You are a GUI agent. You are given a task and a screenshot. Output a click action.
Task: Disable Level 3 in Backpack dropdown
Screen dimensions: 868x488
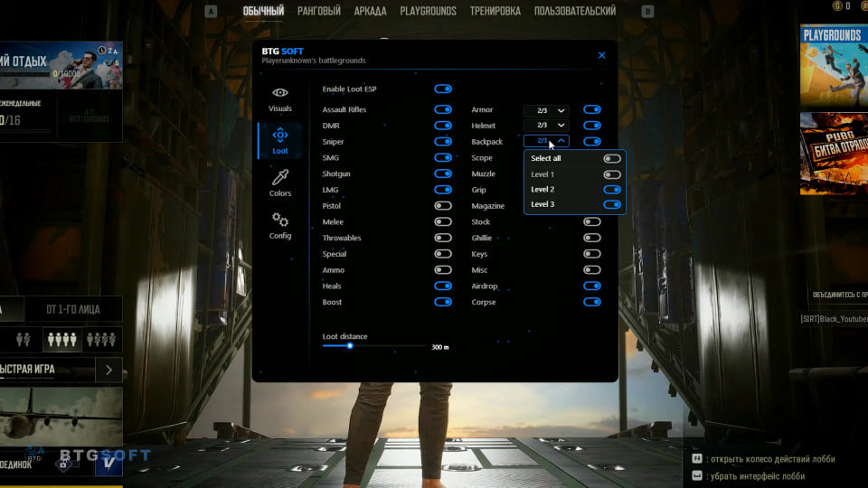point(612,205)
